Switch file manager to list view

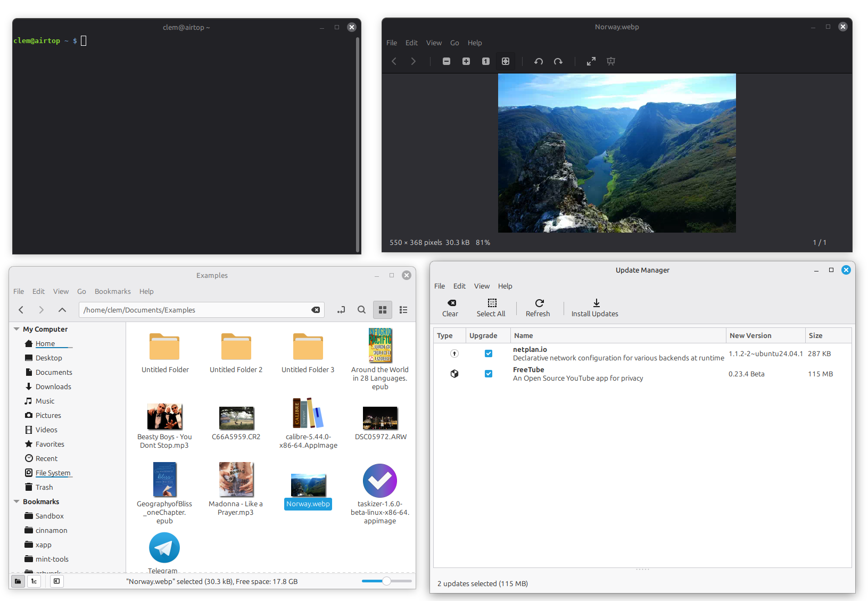403,309
